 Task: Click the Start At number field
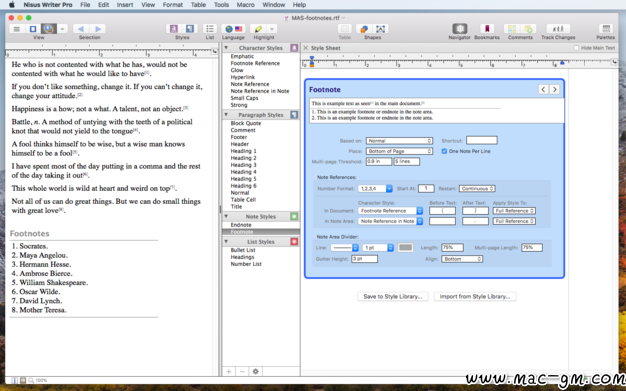click(426, 189)
